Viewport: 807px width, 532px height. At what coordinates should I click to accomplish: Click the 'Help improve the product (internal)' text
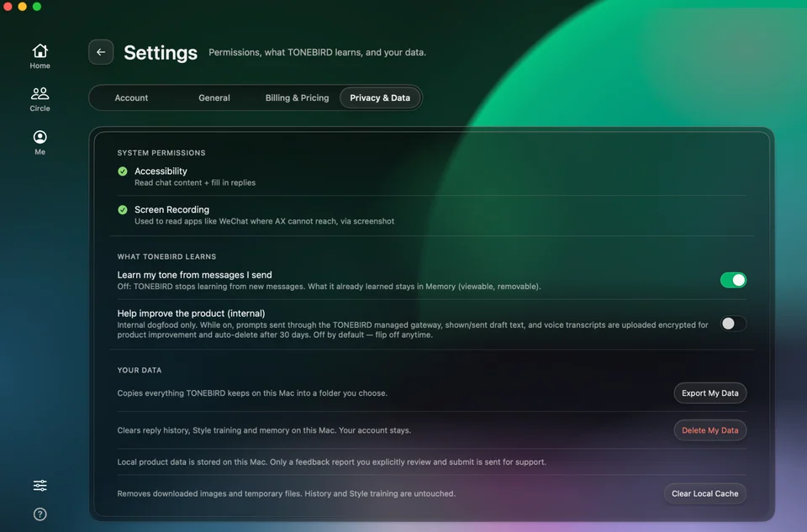pyautogui.click(x=191, y=313)
